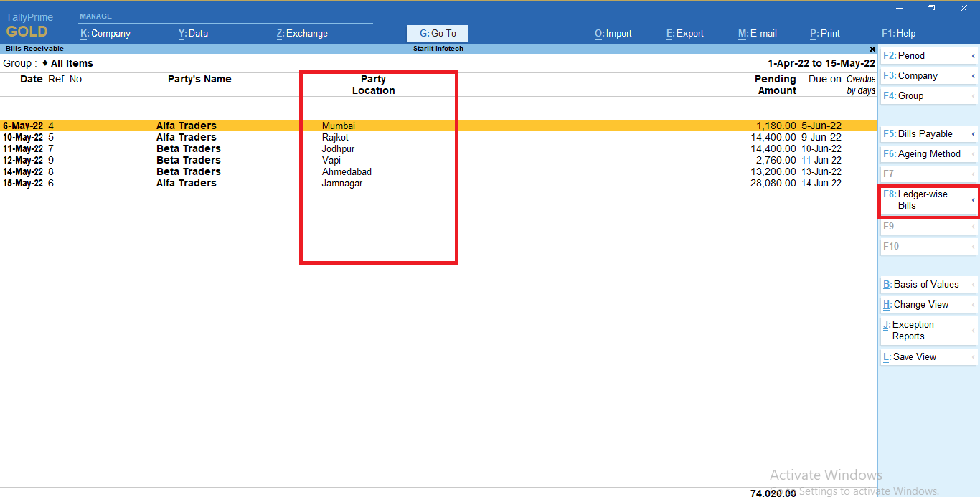Open the Print function
Image resolution: width=980 pixels, height=497 pixels.
coord(824,33)
